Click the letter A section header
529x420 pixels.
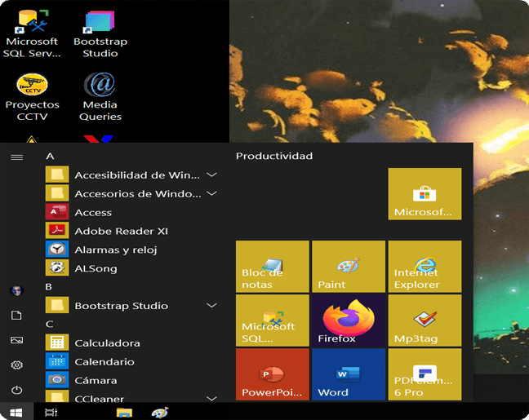50,156
